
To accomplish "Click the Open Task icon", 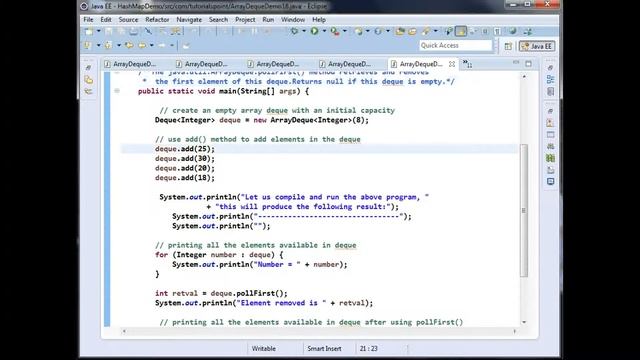I will point(412,31).
